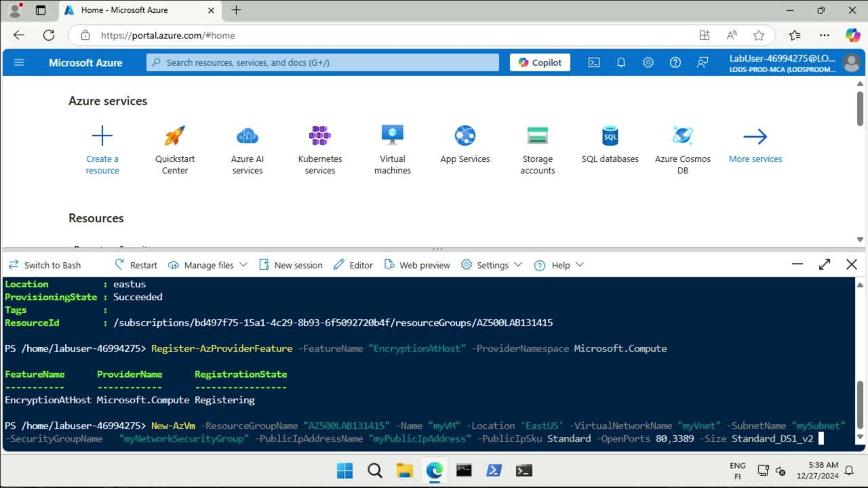Open Edge read aloud icon
The width and height of the screenshot is (868, 488).
click(732, 35)
